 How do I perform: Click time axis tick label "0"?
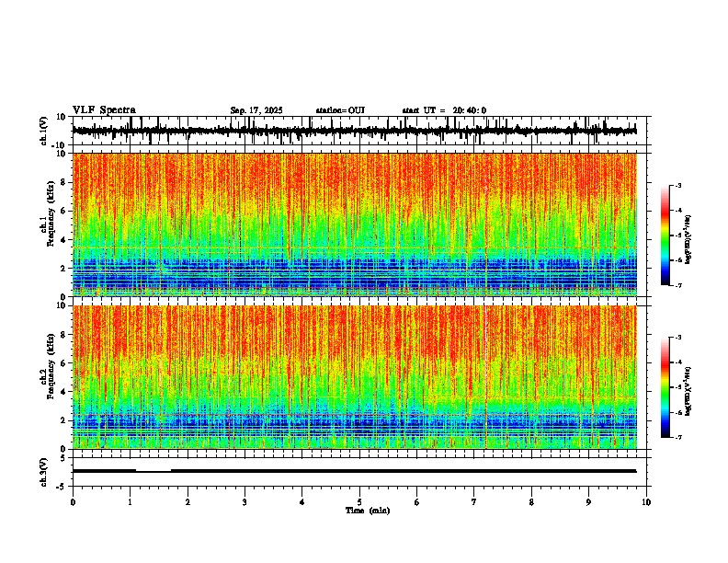(73, 502)
